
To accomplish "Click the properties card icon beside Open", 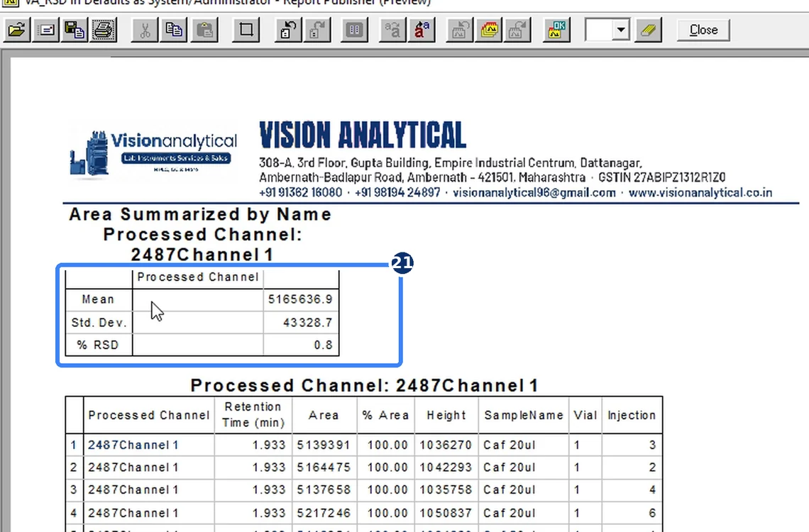I will click(46, 30).
